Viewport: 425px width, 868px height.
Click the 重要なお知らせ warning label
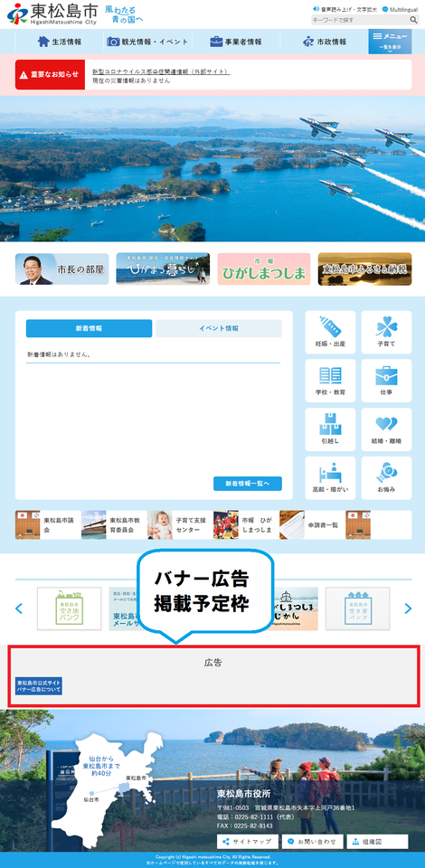pyautogui.click(x=51, y=75)
